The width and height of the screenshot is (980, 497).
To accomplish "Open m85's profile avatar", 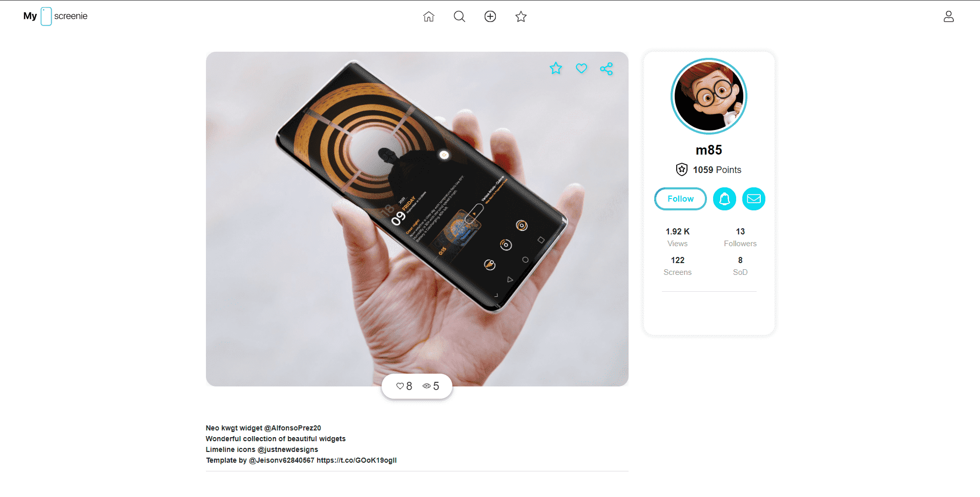I will (709, 96).
